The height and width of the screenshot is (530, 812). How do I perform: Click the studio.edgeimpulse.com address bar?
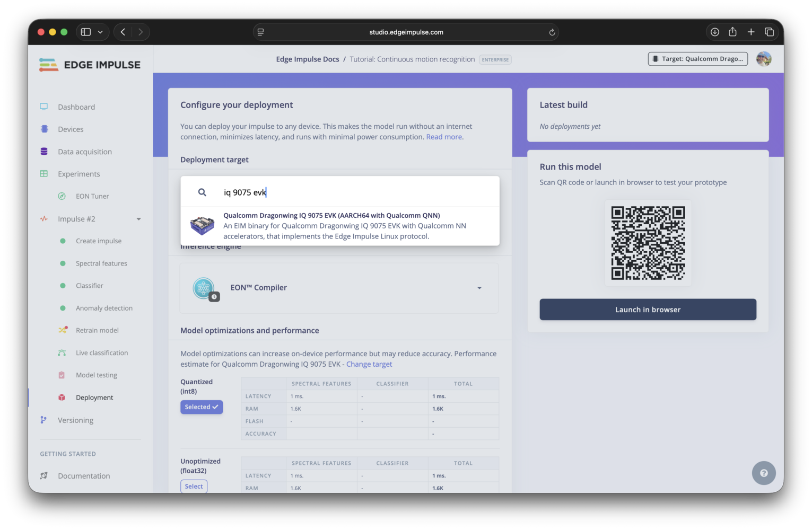click(406, 32)
